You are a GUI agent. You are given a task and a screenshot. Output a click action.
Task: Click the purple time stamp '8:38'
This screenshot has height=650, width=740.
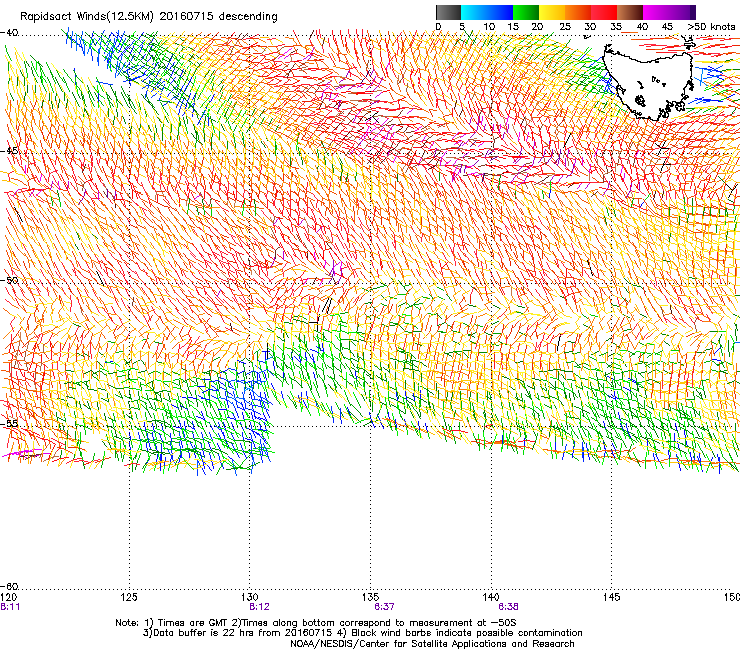click(x=508, y=607)
